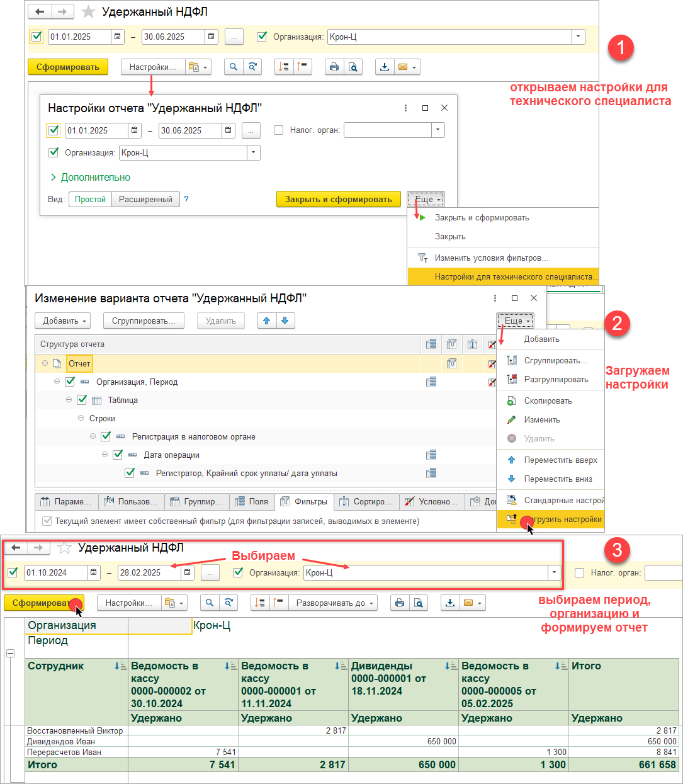The height and width of the screenshot is (784, 683).
Task: Switch to the Фильтры tab
Action: tap(304, 501)
